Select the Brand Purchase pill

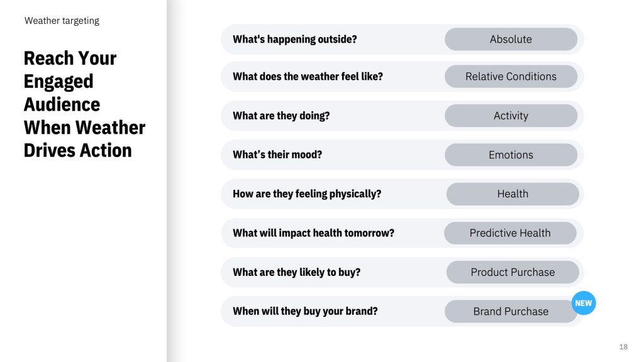pos(511,311)
